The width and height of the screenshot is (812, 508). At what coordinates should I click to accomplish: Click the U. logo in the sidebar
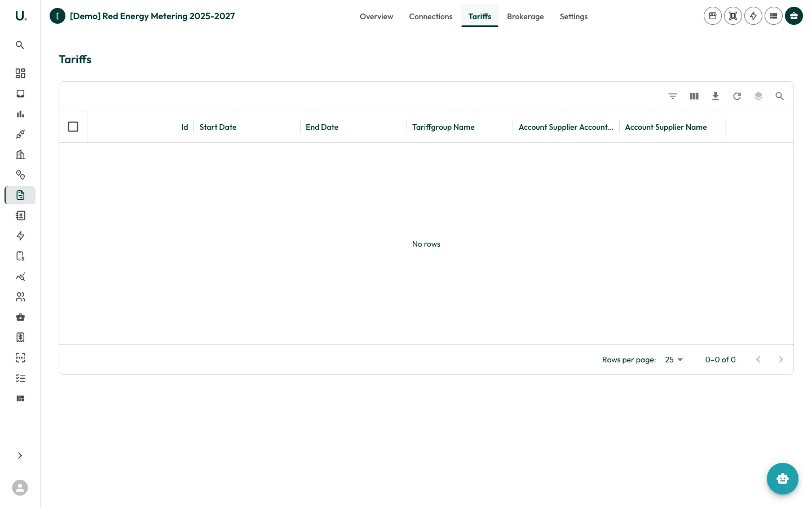click(20, 16)
